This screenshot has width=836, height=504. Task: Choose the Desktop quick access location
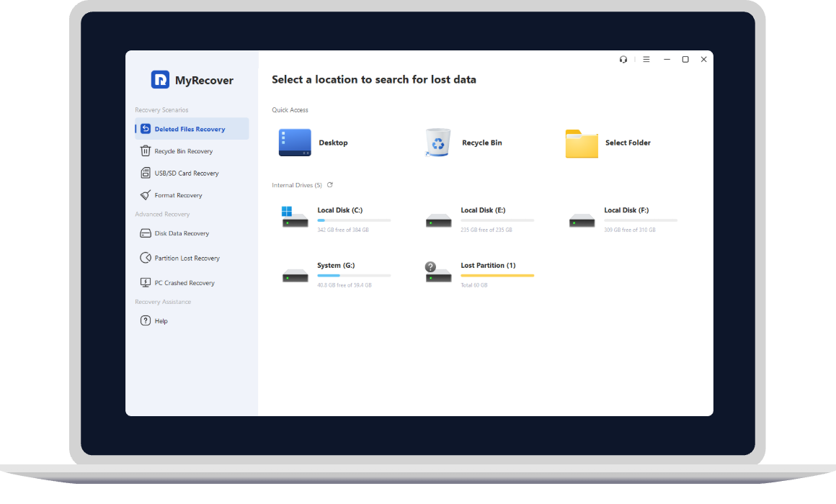tap(295, 143)
